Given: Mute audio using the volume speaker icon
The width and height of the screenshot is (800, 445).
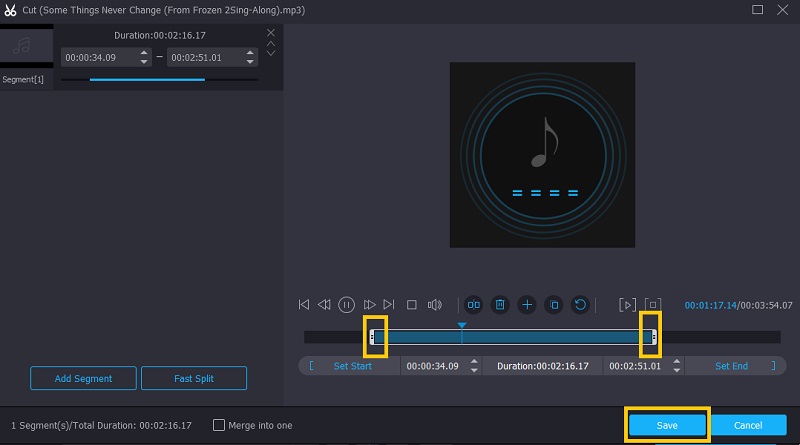Looking at the screenshot, I should [434, 304].
